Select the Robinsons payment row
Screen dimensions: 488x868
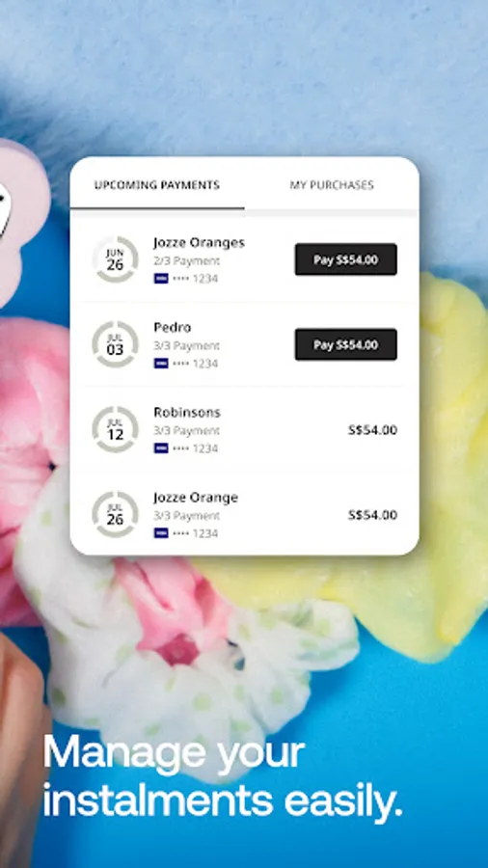tap(244, 429)
